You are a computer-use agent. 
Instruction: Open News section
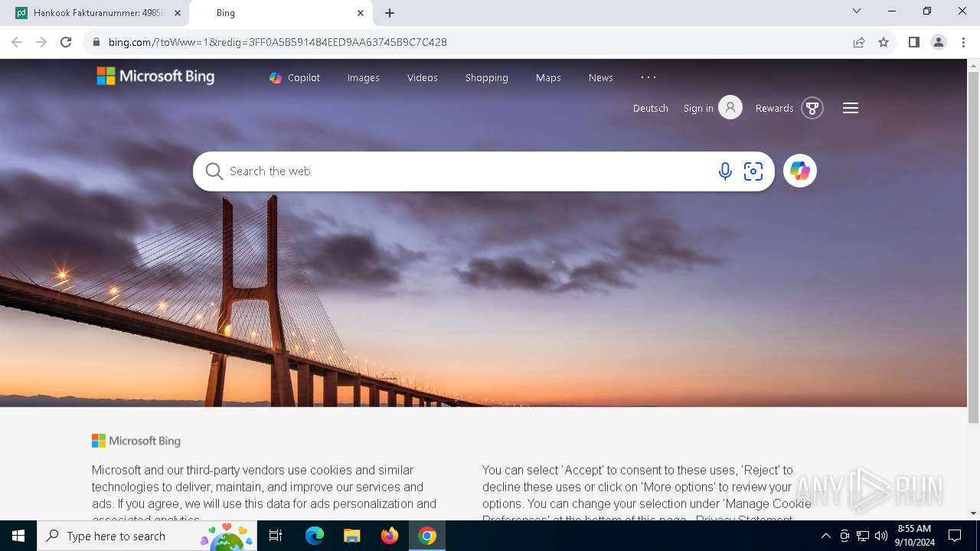pyautogui.click(x=601, y=77)
